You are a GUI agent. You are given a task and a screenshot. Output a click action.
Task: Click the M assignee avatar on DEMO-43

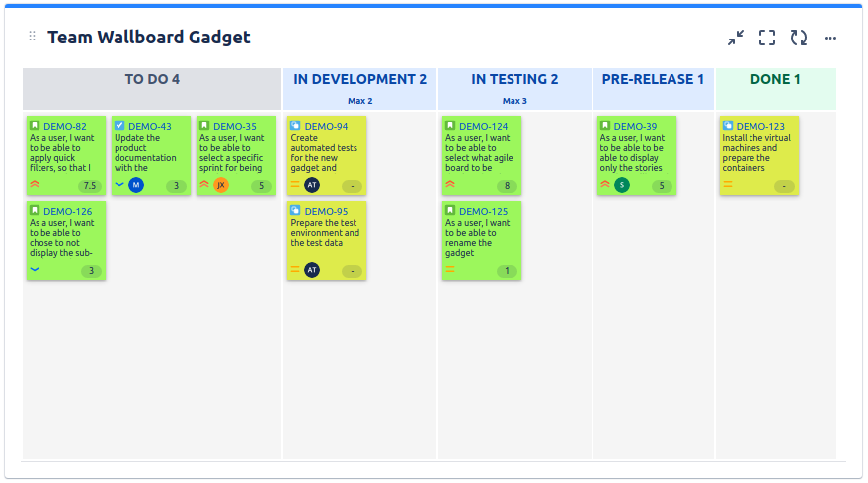(136, 185)
